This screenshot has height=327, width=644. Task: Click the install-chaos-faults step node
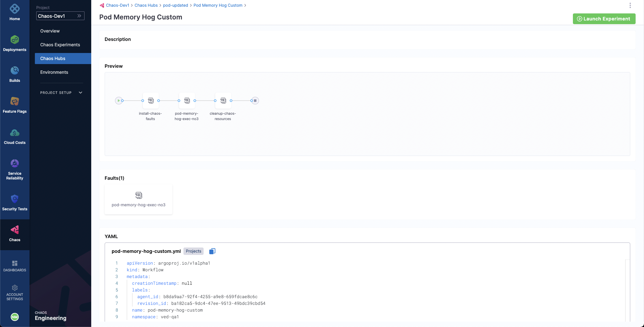click(x=151, y=101)
